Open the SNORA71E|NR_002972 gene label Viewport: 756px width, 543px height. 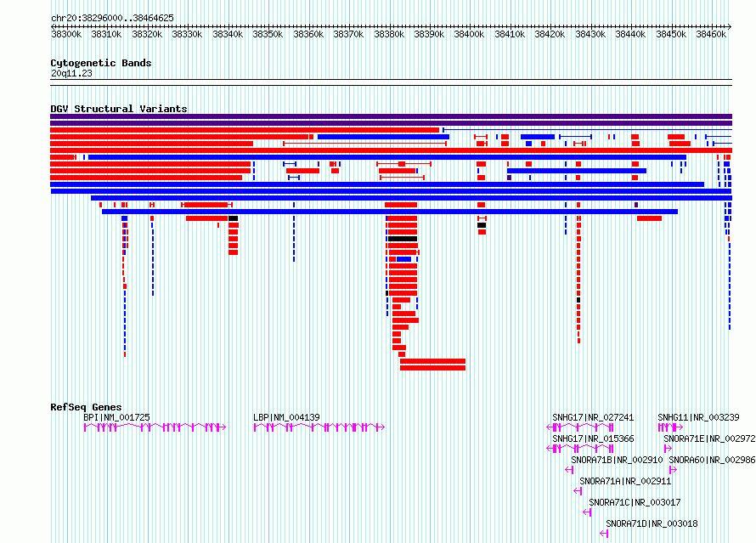tap(709, 438)
